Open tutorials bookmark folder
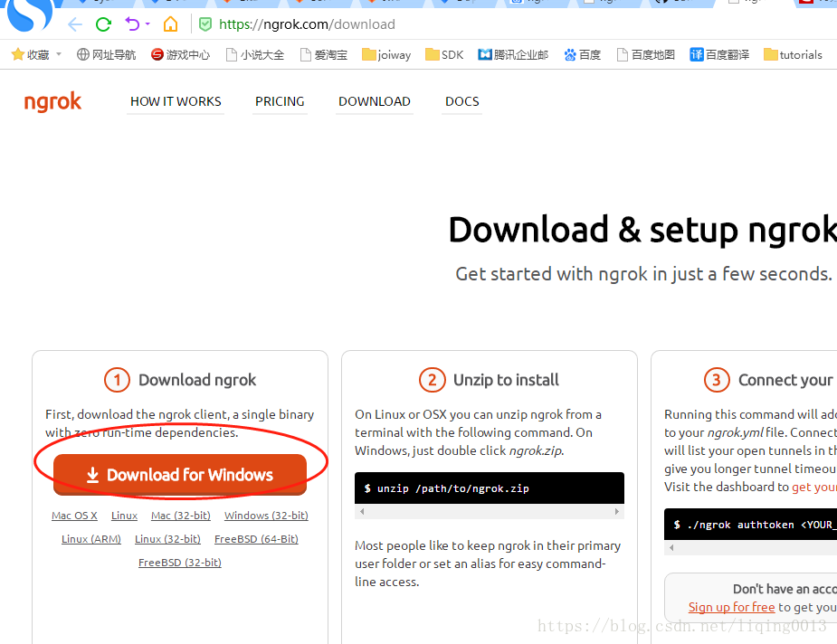 [794, 54]
